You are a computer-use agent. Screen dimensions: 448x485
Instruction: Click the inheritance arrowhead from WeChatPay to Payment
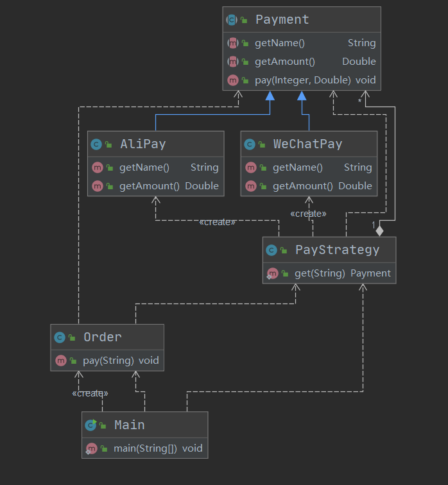point(302,96)
